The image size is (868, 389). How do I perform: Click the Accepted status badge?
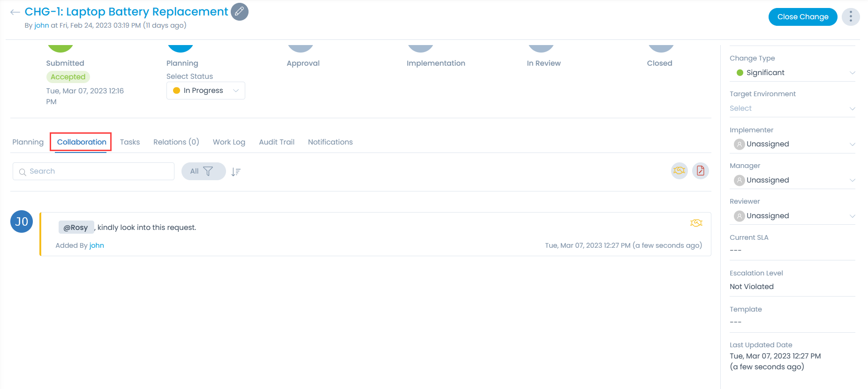68,77
